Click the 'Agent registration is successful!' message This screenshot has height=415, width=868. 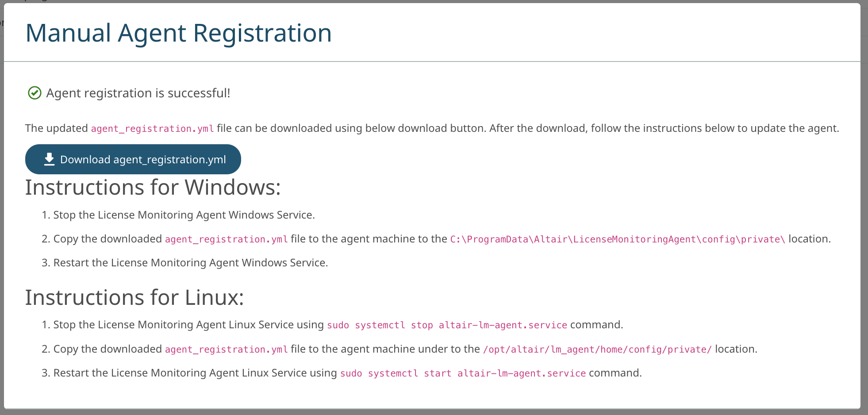coord(138,93)
